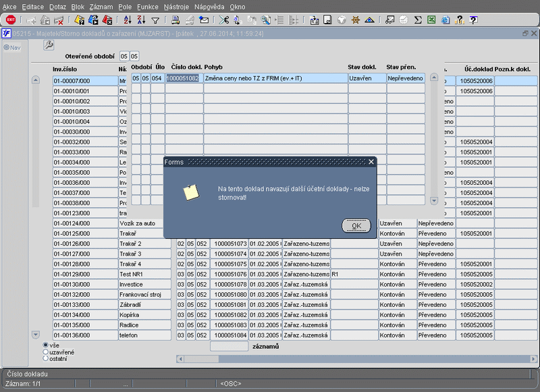Screen dimensions: 540x392
Task: Click right arrow of horizontal scrollbar
Action: click(533, 359)
